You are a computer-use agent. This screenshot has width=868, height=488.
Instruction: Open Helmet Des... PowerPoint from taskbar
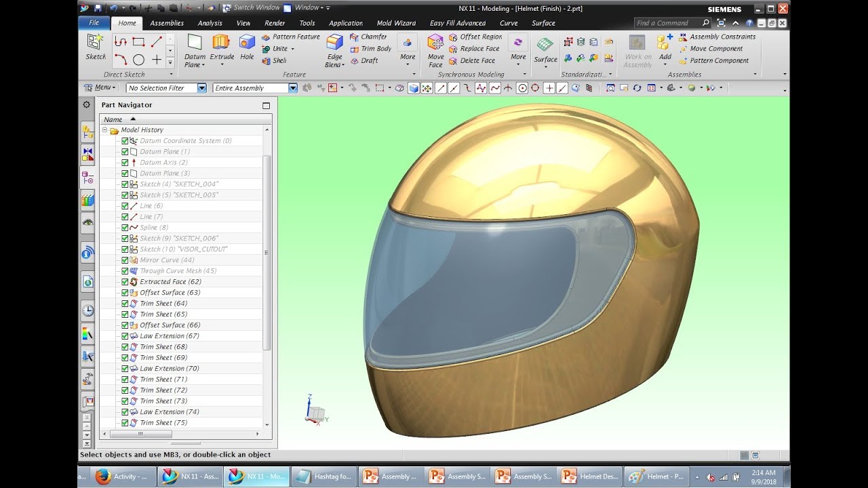[589, 476]
